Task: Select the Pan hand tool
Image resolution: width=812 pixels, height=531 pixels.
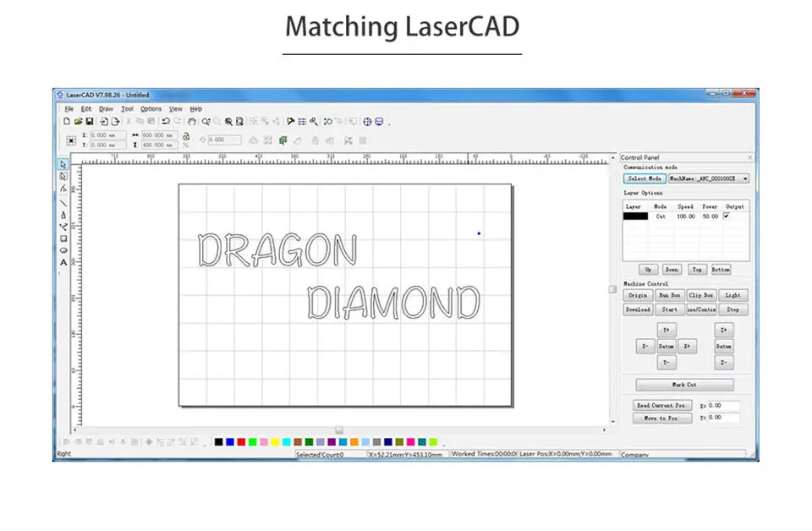Action: coord(192,122)
